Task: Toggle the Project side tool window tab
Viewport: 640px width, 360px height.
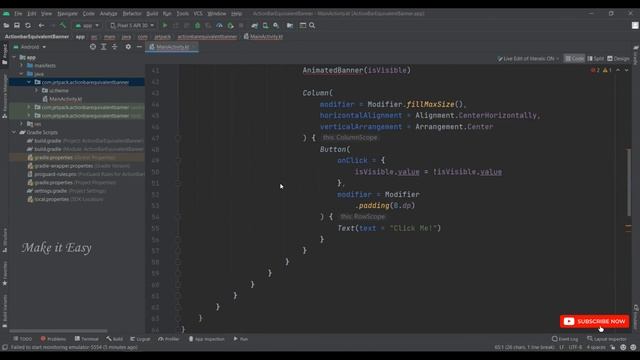Action: click(x=4, y=54)
